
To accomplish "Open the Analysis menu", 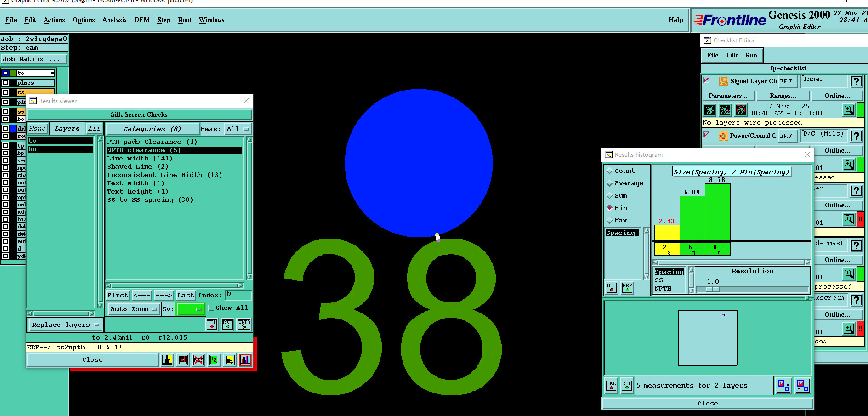I will (x=114, y=20).
